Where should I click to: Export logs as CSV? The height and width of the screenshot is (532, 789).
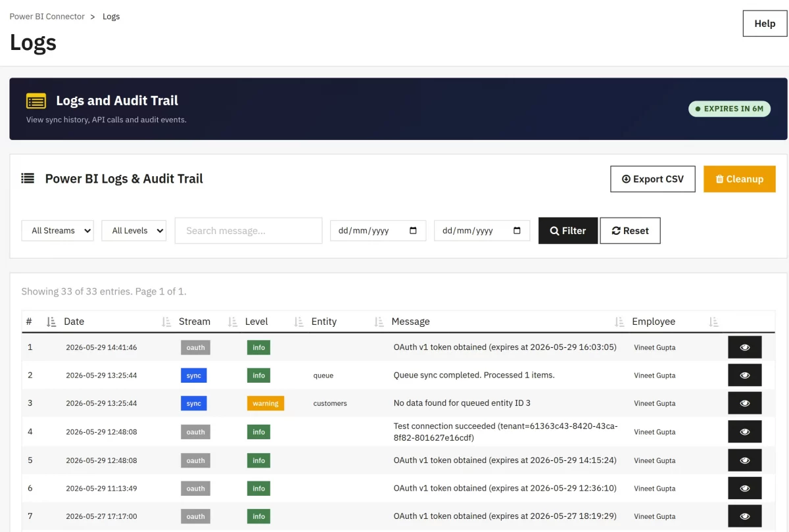[x=653, y=179]
